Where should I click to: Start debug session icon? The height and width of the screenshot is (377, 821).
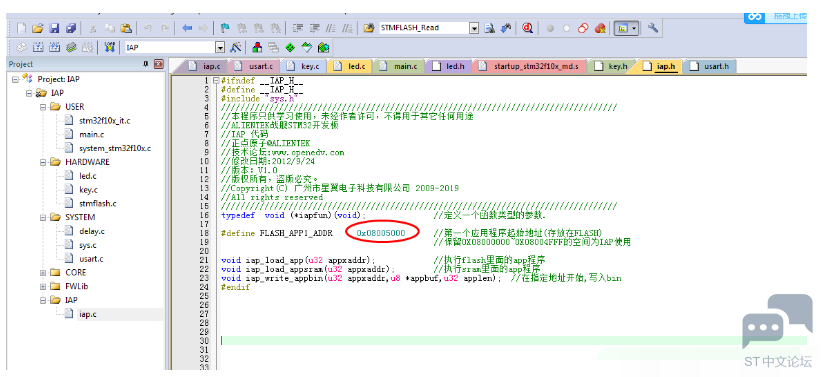528,28
